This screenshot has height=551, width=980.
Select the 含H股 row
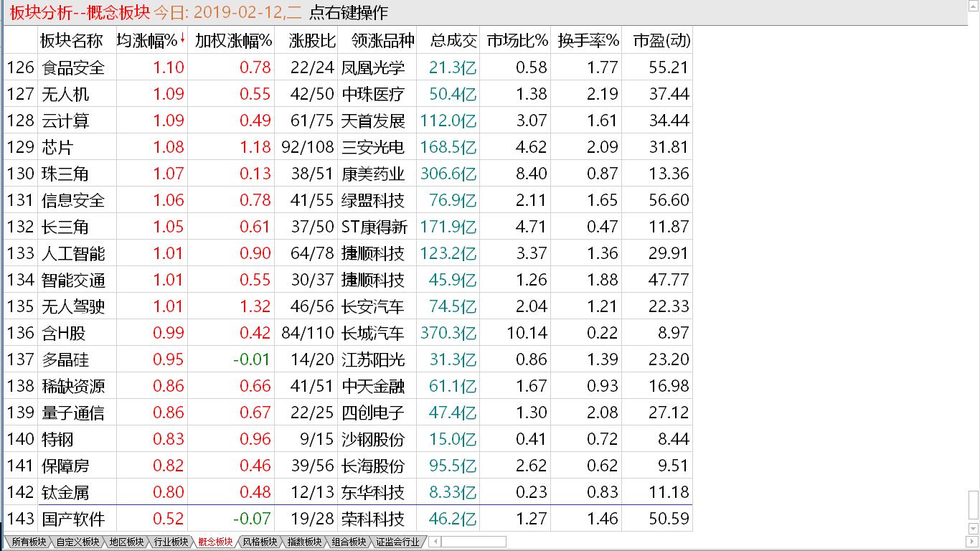coord(348,333)
